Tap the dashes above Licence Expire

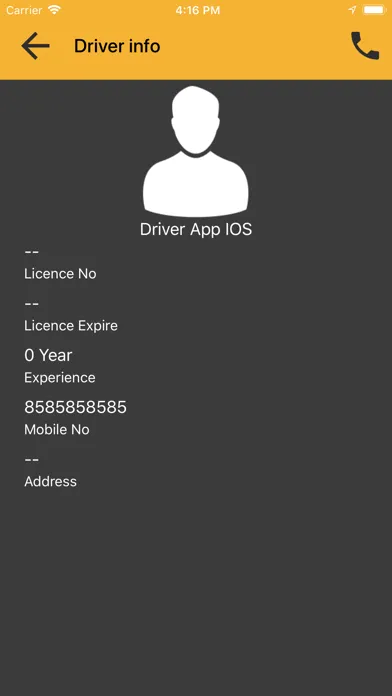click(32, 304)
